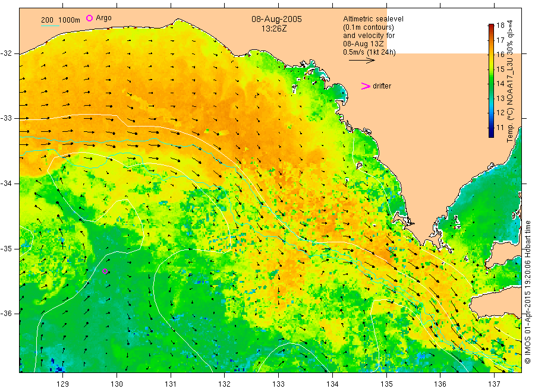The height and width of the screenshot is (392, 535).
Task: Click longitude axis label 136
Action: (440, 384)
